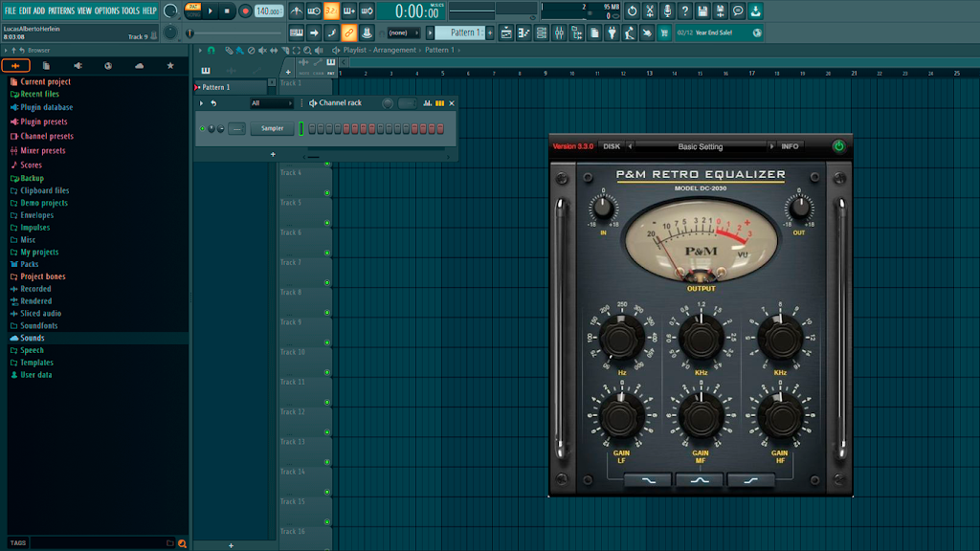Select the pencil draw tool in playlist
Viewport: 980px width, 551px height.
pos(229,50)
